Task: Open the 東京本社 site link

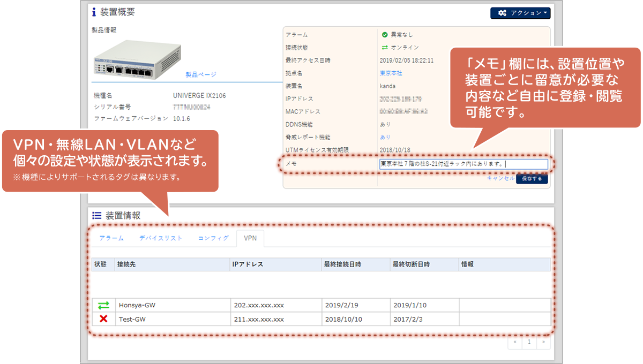Action: (391, 73)
